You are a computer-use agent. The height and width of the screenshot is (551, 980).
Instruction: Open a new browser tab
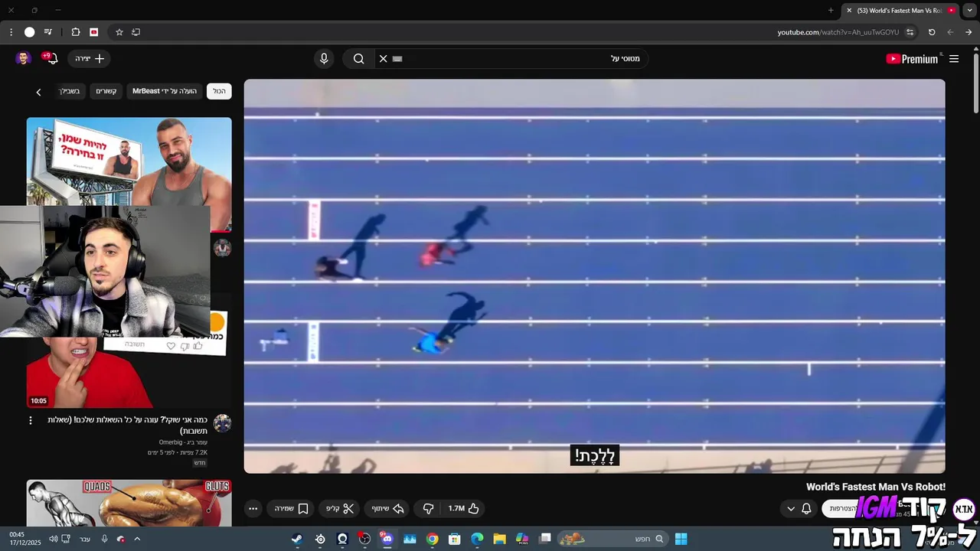pos(831,10)
